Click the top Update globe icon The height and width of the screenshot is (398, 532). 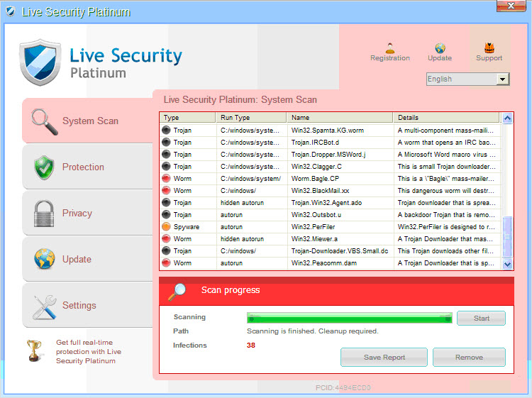click(440, 48)
